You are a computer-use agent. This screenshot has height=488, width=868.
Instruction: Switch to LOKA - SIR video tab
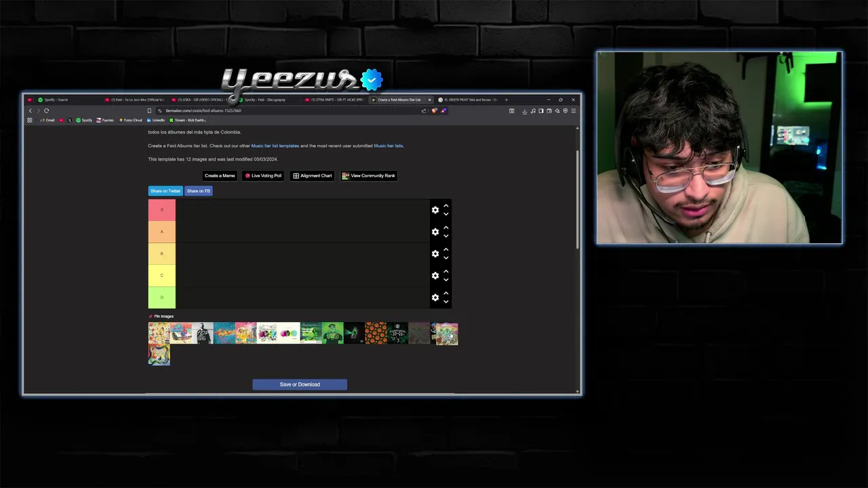tap(201, 100)
